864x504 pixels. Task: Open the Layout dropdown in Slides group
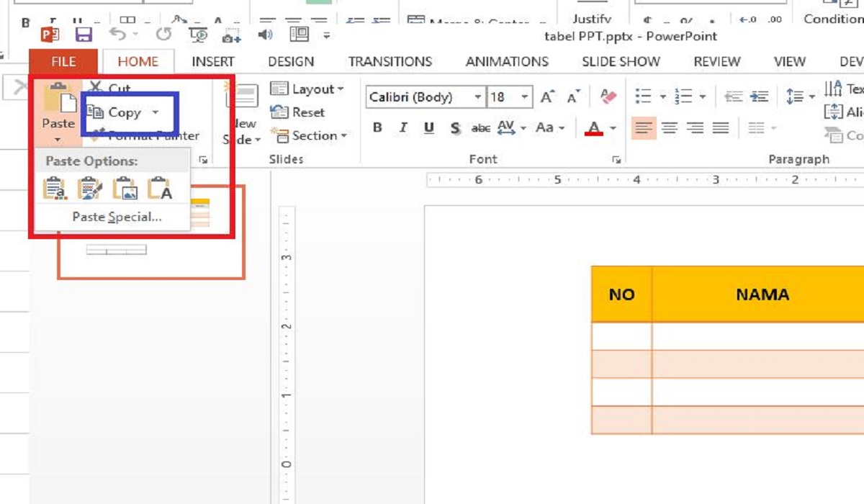307,89
